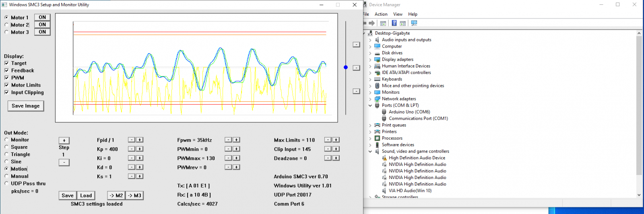Increase the Step value with plus
644x214 pixels.
64,140
